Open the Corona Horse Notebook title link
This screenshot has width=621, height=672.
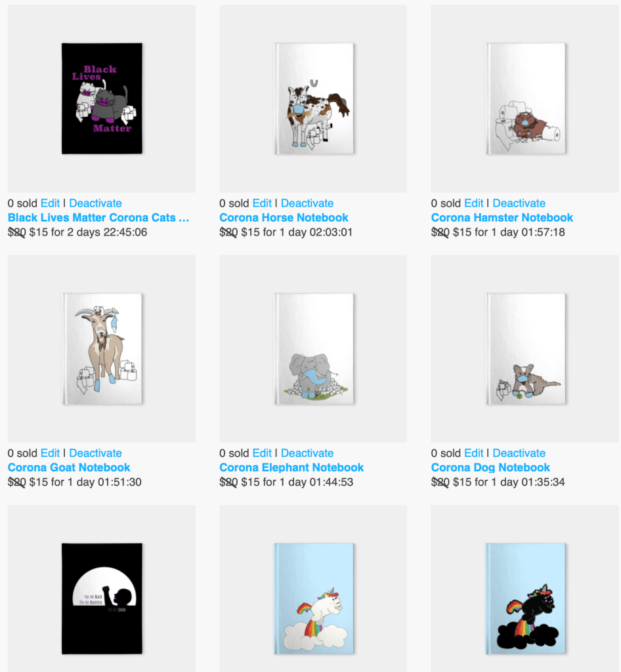click(284, 218)
